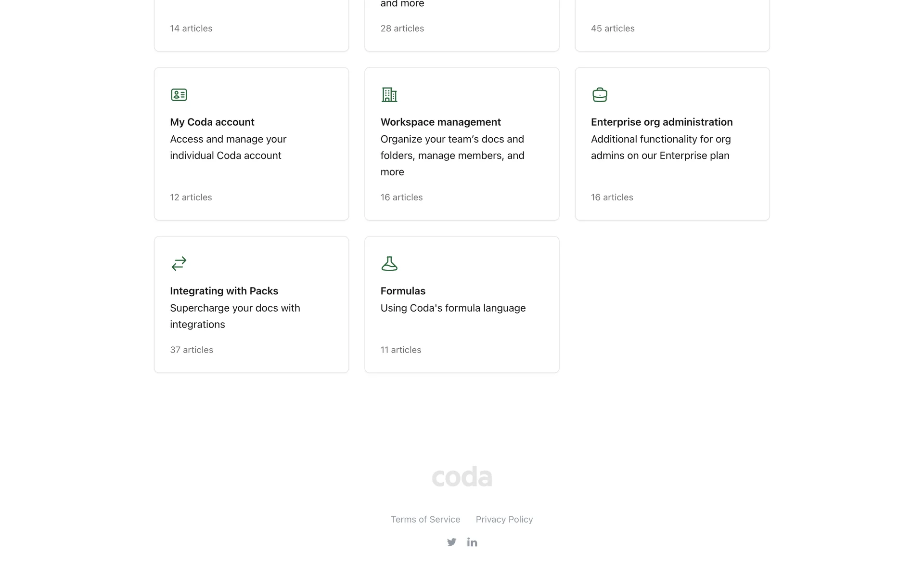Click the flask icon for Formulas
Image resolution: width=924 pixels, height=578 pixels.
[x=389, y=263]
